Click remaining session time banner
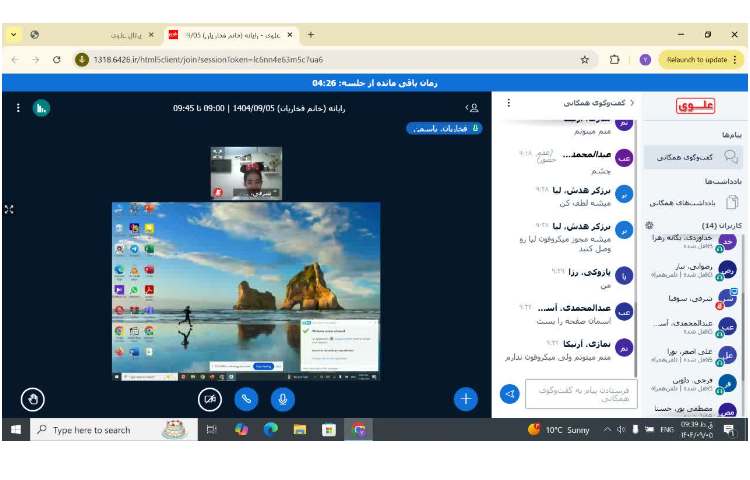The height and width of the screenshot is (480, 750). pos(375,83)
